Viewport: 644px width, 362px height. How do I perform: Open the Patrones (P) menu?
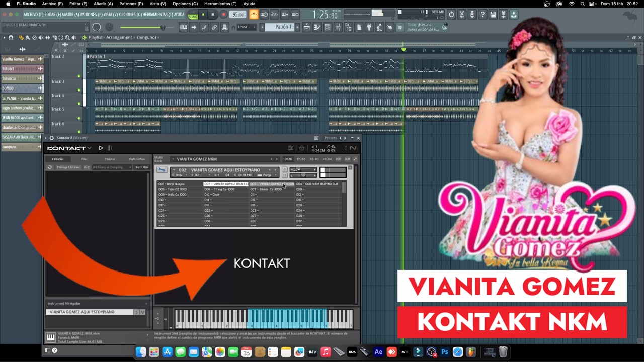pyautogui.click(x=131, y=4)
